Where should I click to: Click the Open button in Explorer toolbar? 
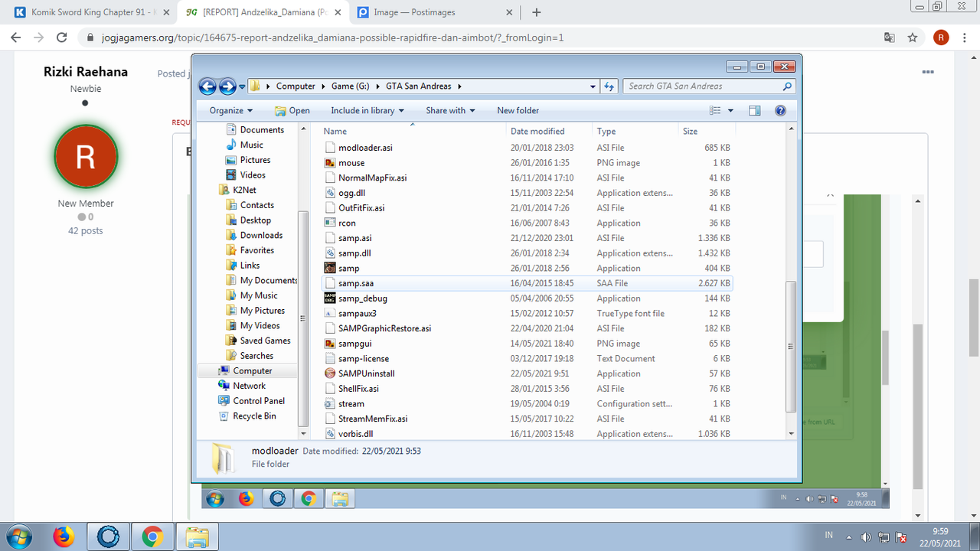pyautogui.click(x=292, y=110)
